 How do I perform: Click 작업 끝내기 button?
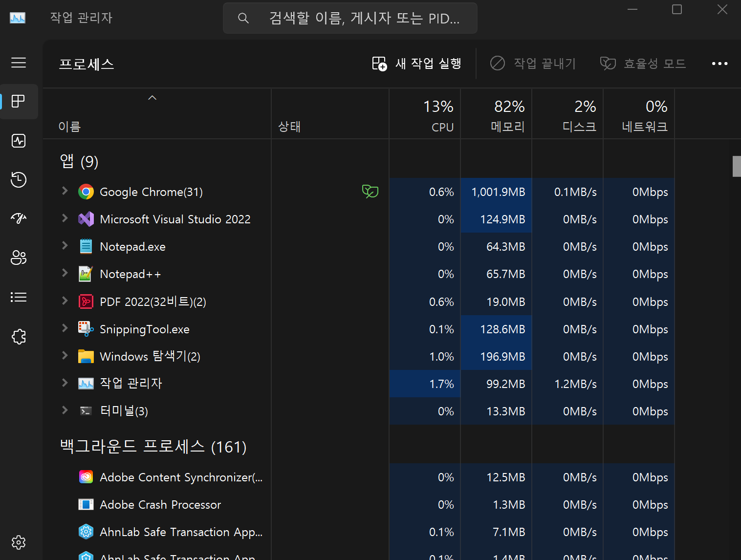point(533,64)
